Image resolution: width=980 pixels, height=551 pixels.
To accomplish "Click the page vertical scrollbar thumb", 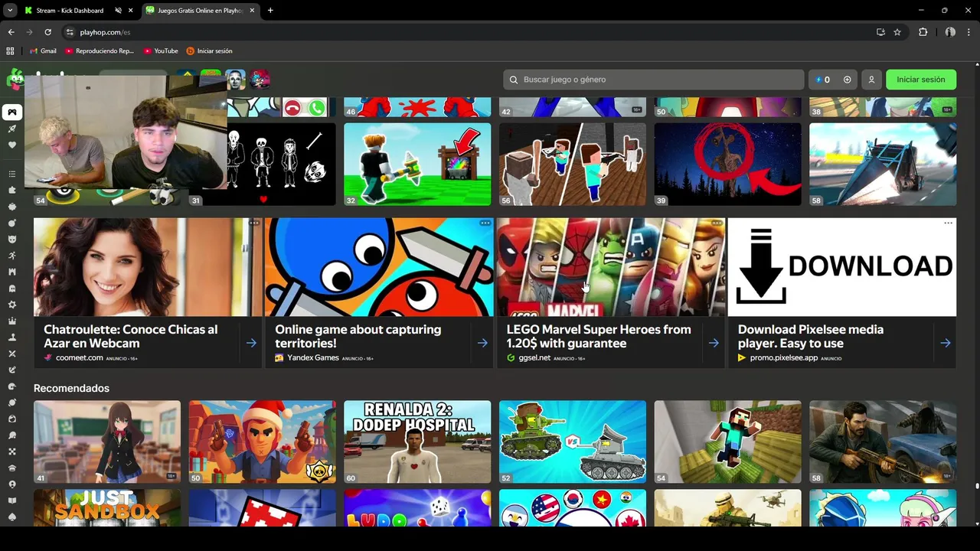I will [x=977, y=485].
